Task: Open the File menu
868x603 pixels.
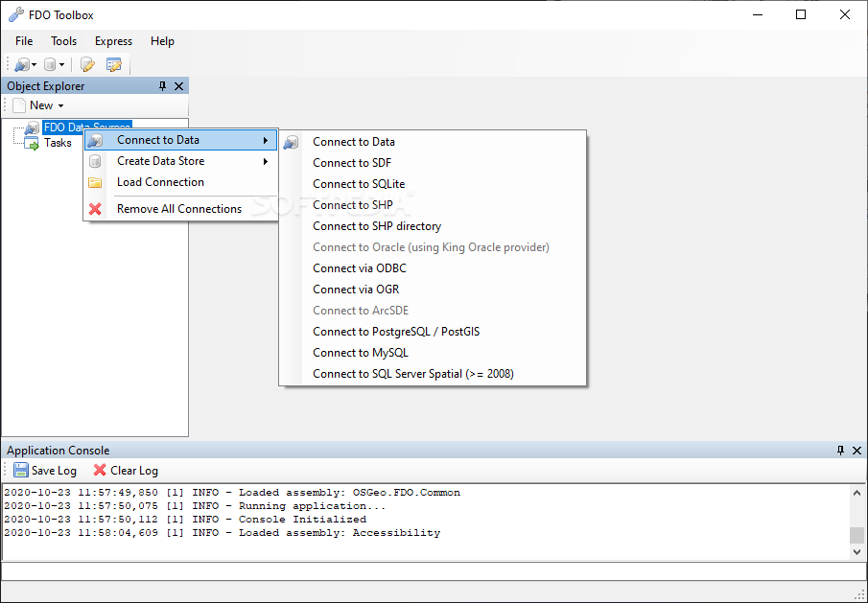Action: pyautogui.click(x=24, y=41)
